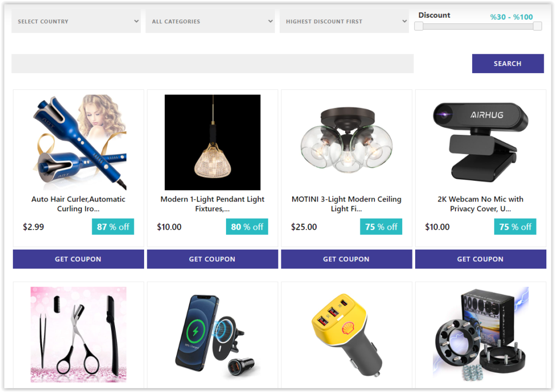This screenshot has height=392, width=555.
Task: Open the Auto Hair Curler title link
Action: click(78, 204)
